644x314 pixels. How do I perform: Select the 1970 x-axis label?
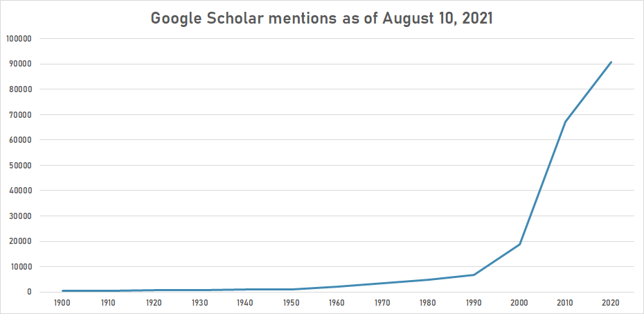(382, 303)
